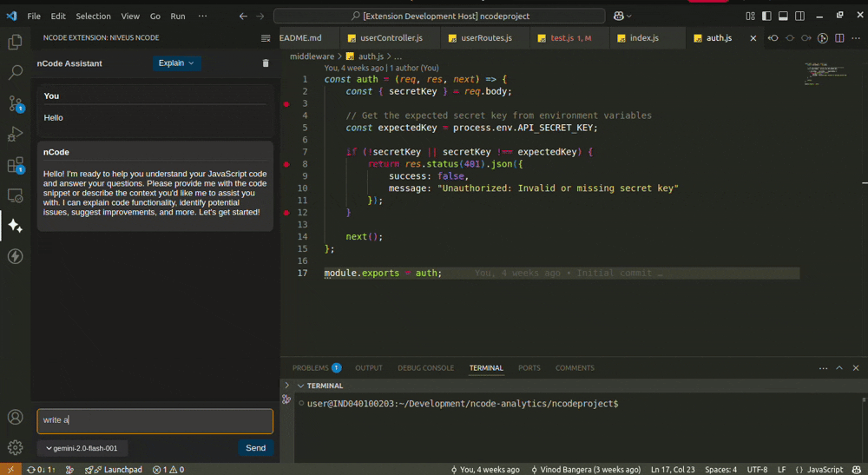The width and height of the screenshot is (868, 475).
Task: Toggle the bottom panel visibility
Action: click(783, 16)
